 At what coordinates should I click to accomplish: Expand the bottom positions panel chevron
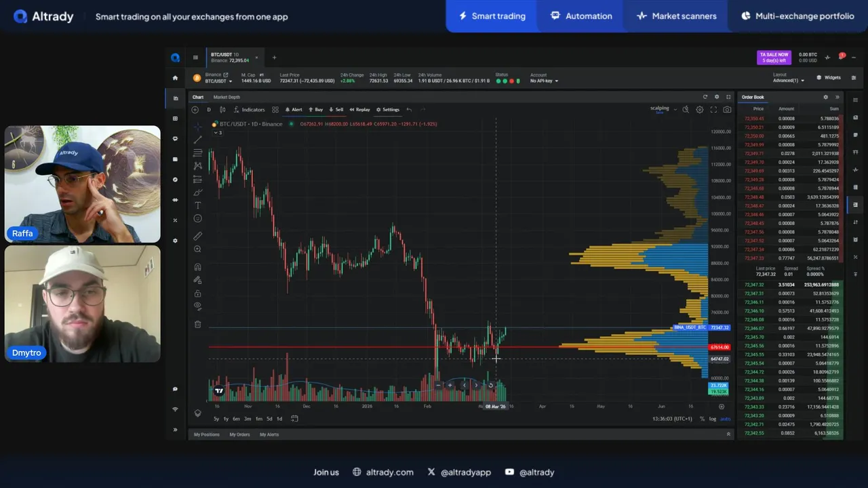pyautogui.click(x=728, y=434)
